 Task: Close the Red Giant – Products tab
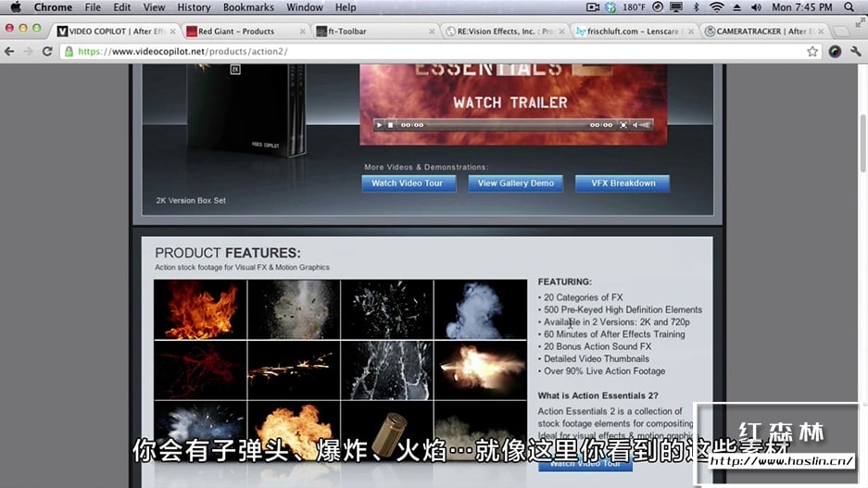pyautogui.click(x=302, y=31)
